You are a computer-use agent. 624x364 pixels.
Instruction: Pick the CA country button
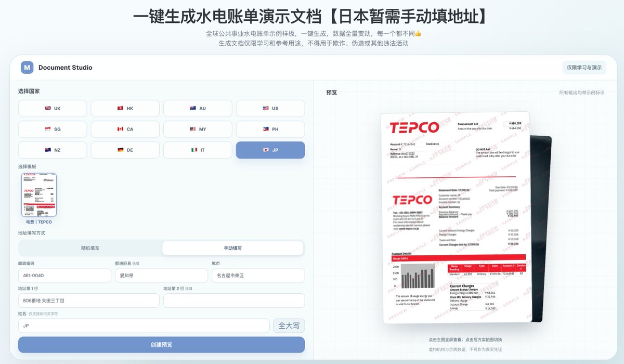[125, 129]
